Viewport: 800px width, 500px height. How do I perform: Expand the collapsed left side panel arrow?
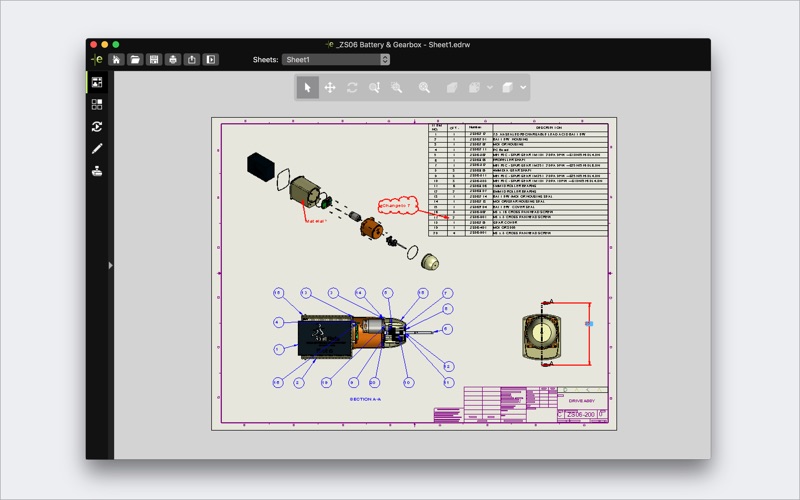(110, 265)
